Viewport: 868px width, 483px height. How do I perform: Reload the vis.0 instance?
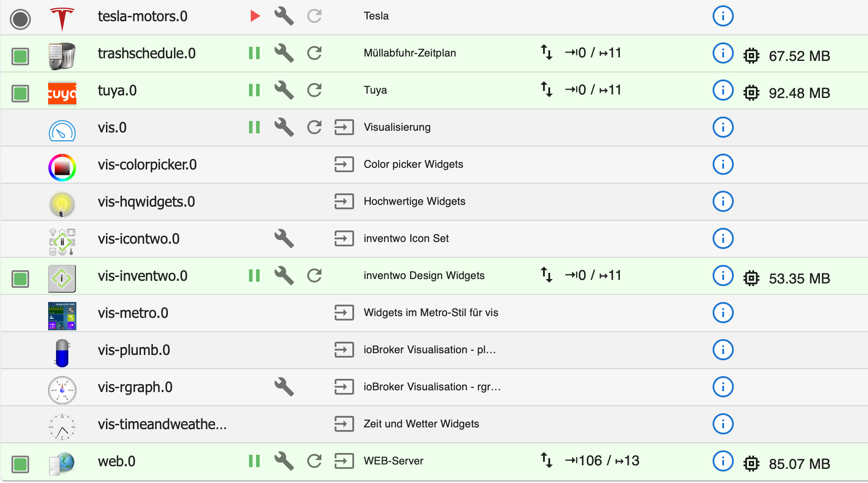tap(314, 128)
